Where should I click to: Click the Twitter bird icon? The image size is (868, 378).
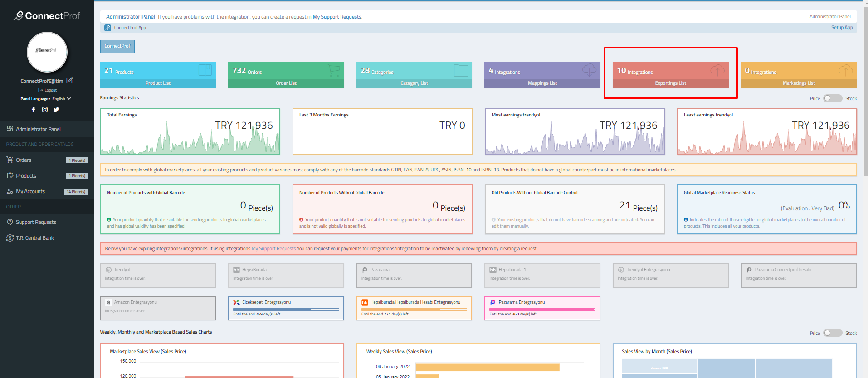coord(56,110)
